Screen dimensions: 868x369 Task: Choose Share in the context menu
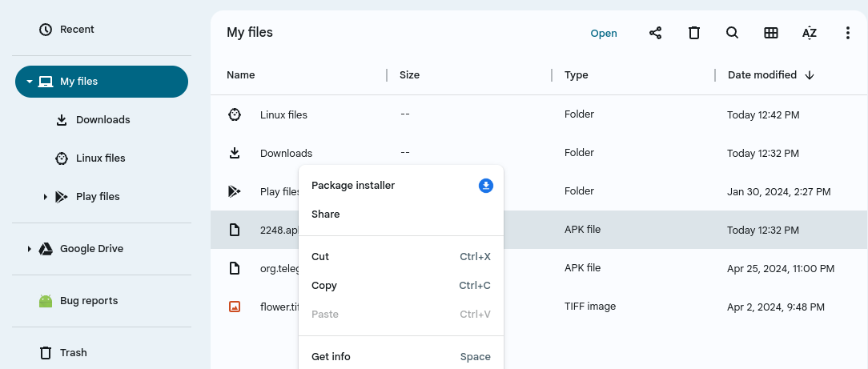point(401,214)
